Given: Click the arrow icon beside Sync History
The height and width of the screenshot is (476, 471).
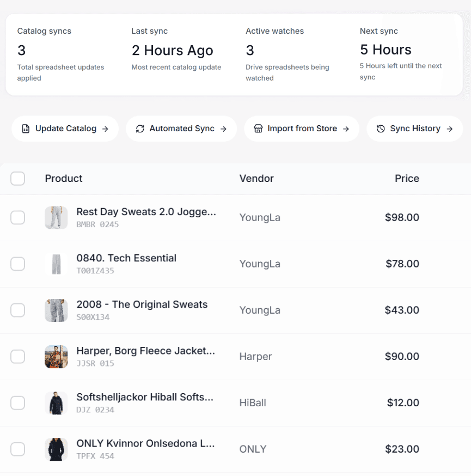Looking at the screenshot, I should 450,129.
